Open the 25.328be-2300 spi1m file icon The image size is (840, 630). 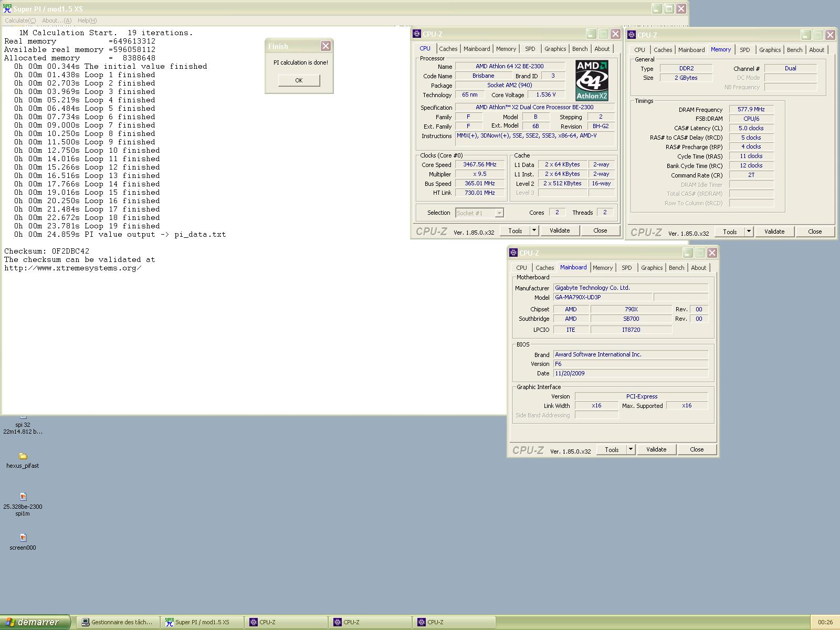point(23,505)
